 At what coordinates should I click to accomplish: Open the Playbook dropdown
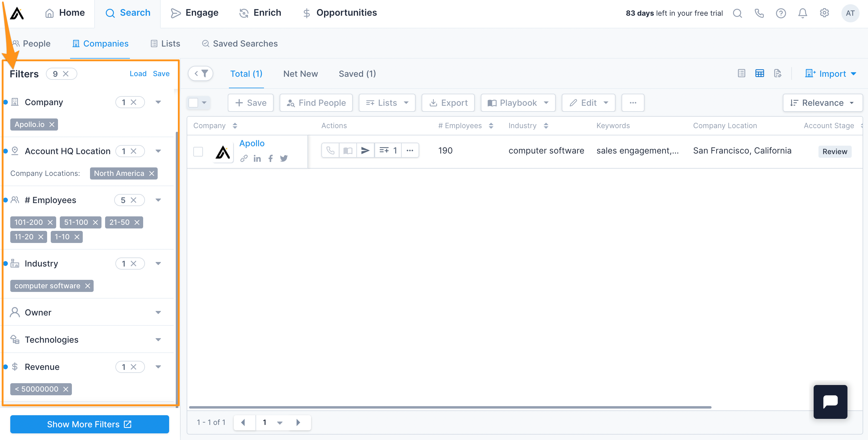(518, 103)
